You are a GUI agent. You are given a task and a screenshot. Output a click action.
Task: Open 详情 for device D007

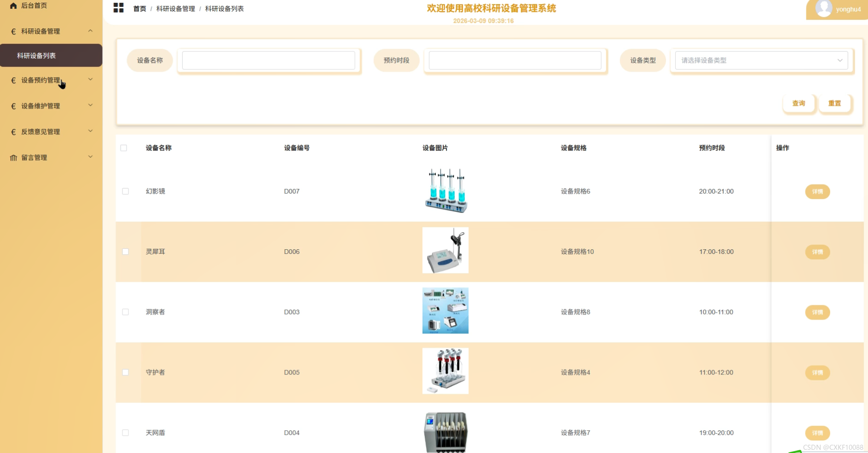point(817,192)
